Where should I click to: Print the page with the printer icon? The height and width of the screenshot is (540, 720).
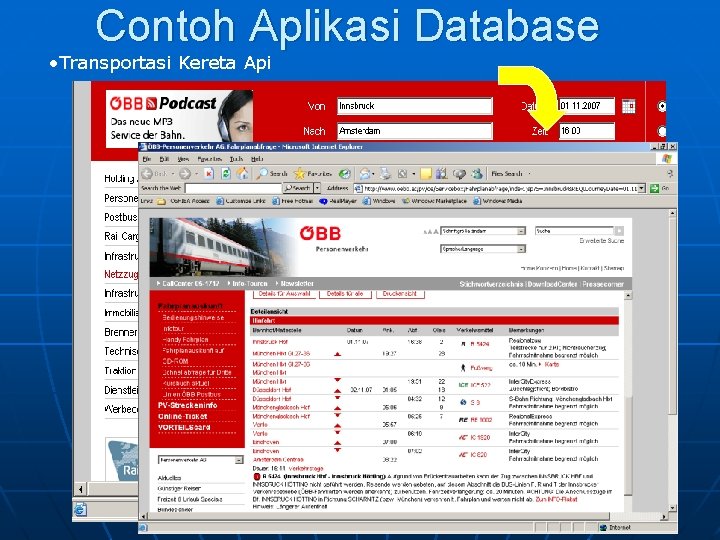point(385,174)
